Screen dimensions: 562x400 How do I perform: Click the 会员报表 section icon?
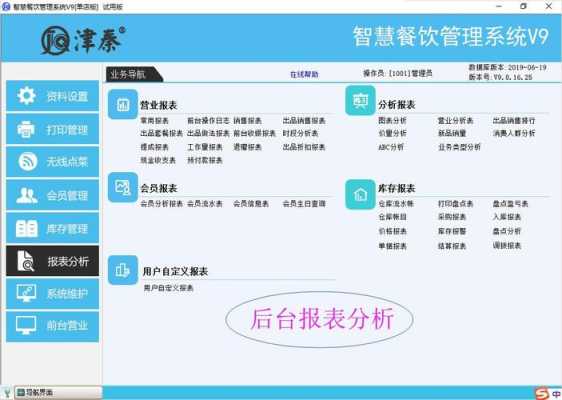pyautogui.click(x=123, y=187)
